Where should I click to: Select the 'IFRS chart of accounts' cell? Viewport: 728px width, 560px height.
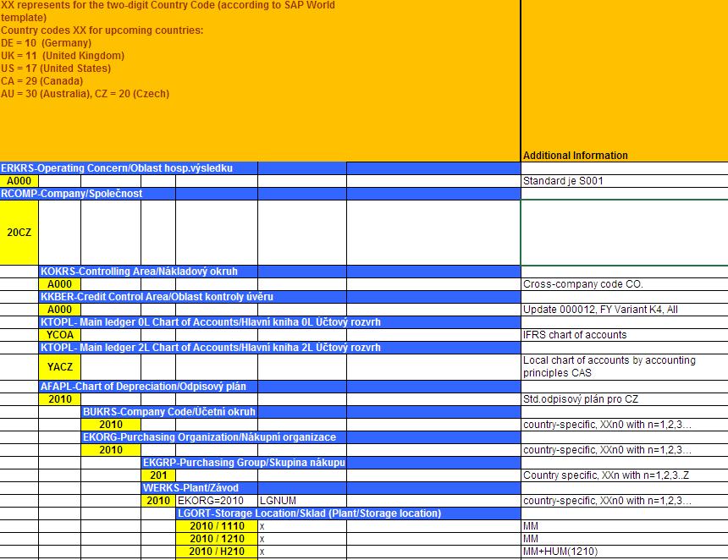click(x=624, y=335)
